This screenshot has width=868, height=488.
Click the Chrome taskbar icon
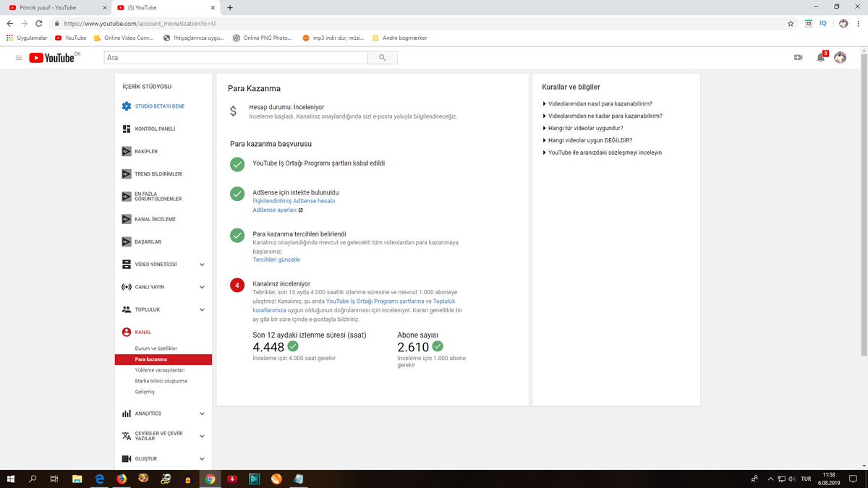210,479
